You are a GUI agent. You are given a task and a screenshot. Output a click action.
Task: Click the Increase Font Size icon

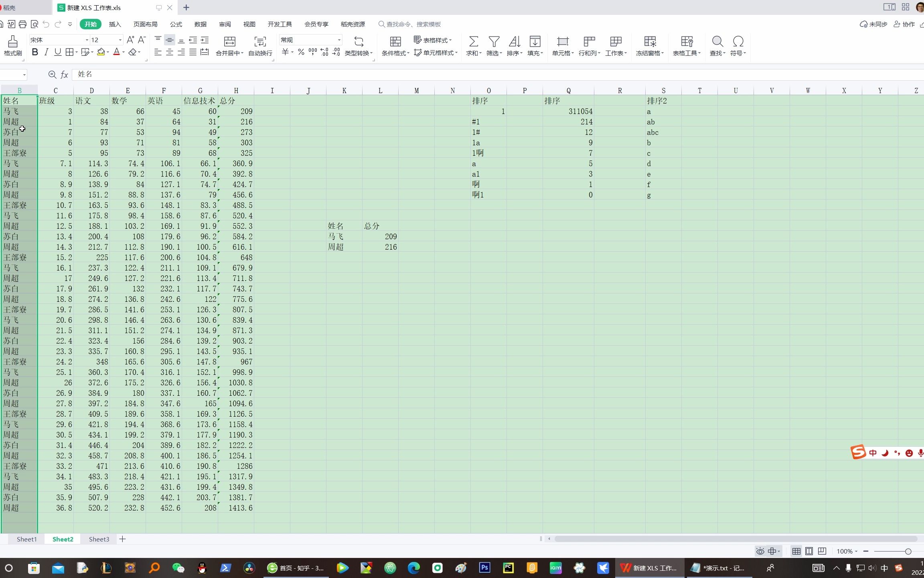pyautogui.click(x=130, y=40)
